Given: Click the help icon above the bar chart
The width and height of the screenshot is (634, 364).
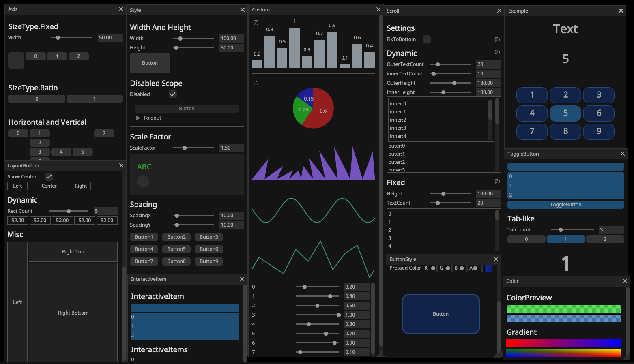Looking at the screenshot, I should [x=256, y=22].
